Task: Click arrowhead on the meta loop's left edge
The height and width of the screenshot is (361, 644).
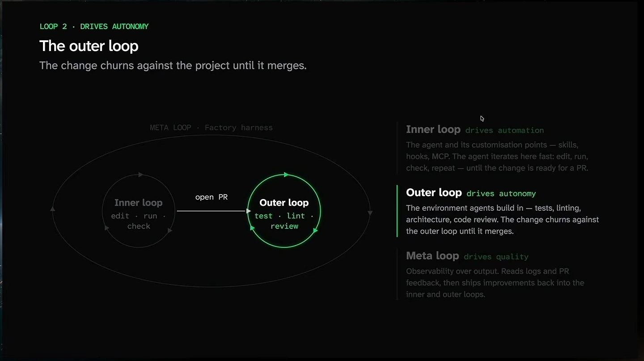Action: (x=53, y=208)
